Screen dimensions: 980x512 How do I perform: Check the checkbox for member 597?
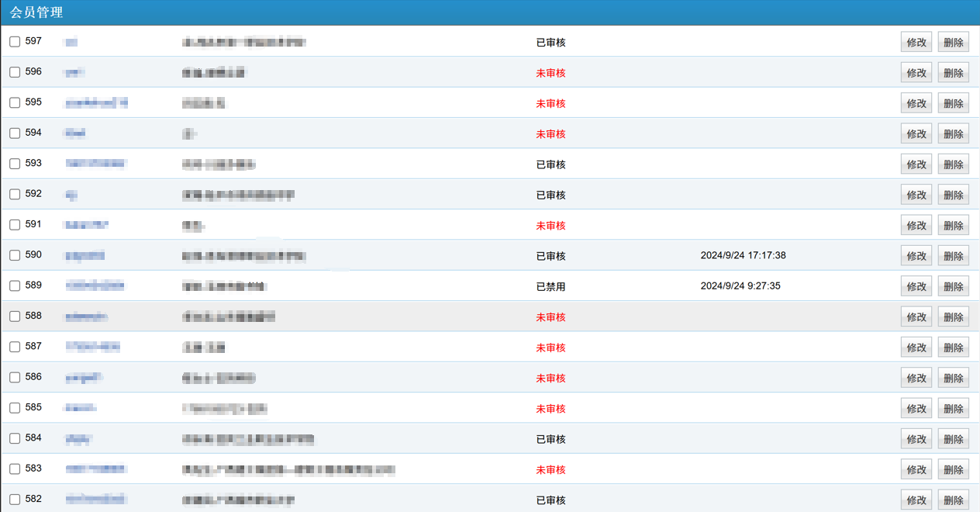pyautogui.click(x=15, y=42)
